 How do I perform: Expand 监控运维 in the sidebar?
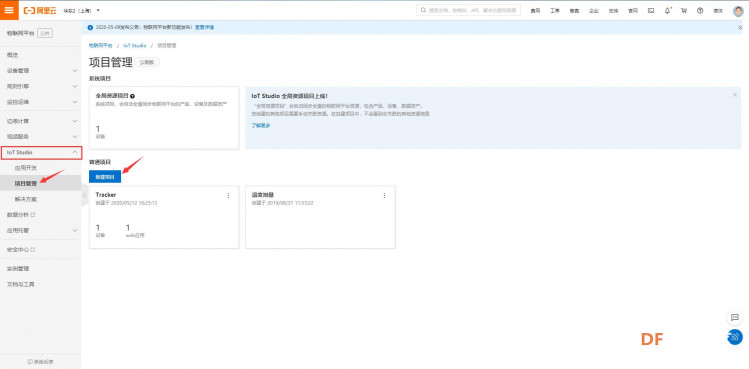tap(41, 102)
